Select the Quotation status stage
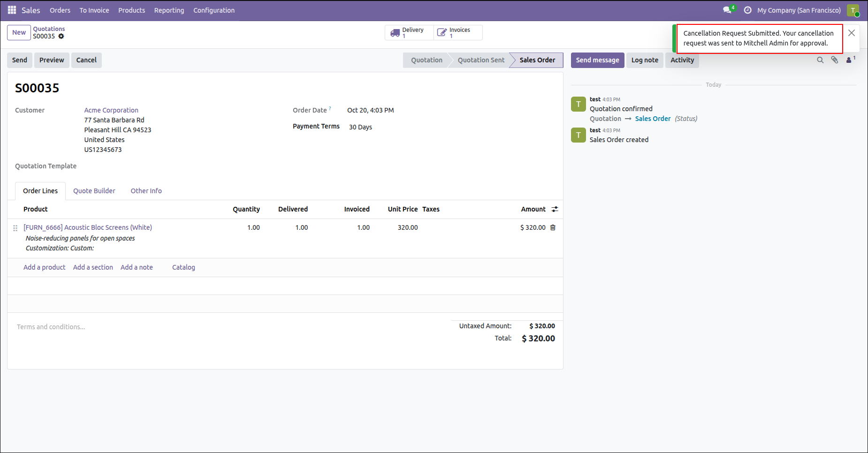The width and height of the screenshot is (868, 453). coord(426,60)
